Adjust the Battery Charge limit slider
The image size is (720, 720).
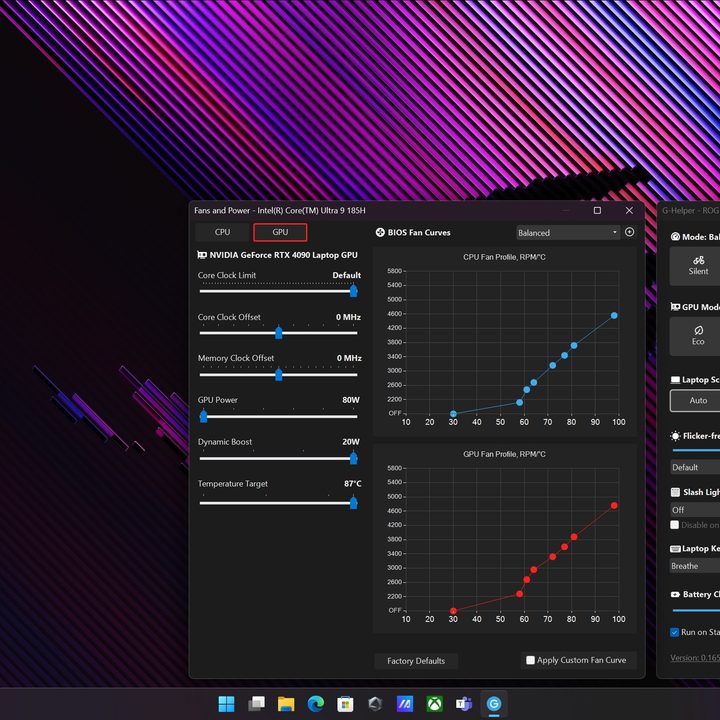click(x=696, y=611)
